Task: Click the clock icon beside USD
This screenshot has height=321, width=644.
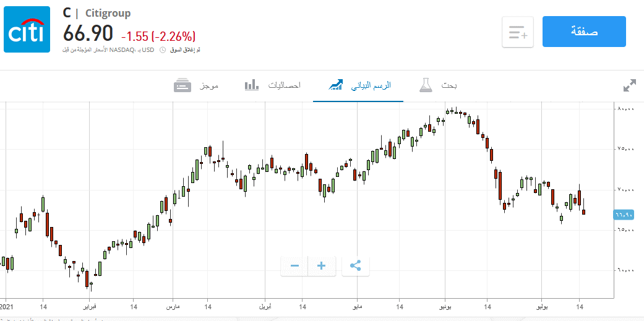Action: (163, 49)
